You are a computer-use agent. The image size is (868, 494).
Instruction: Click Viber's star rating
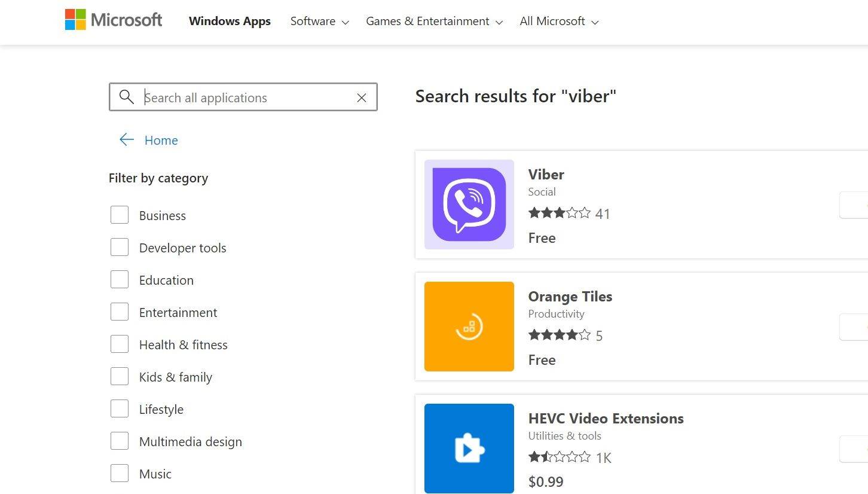[x=560, y=213]
